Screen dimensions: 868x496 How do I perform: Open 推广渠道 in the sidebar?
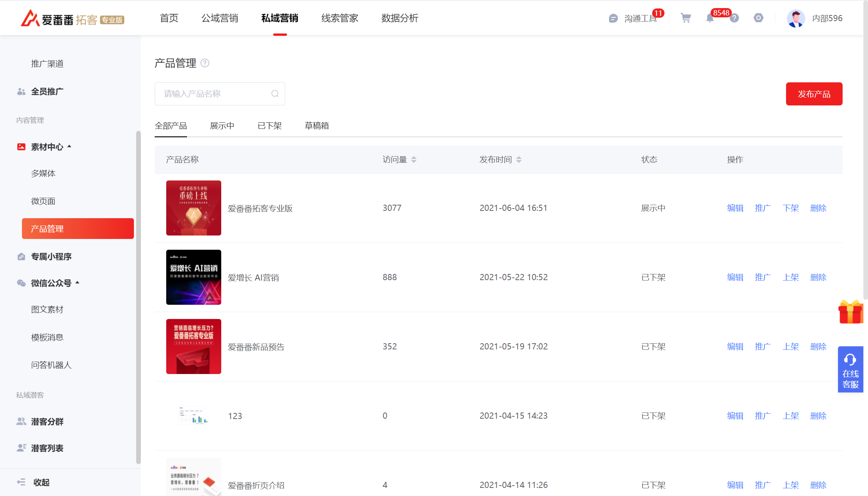click(x=47, y=63)
